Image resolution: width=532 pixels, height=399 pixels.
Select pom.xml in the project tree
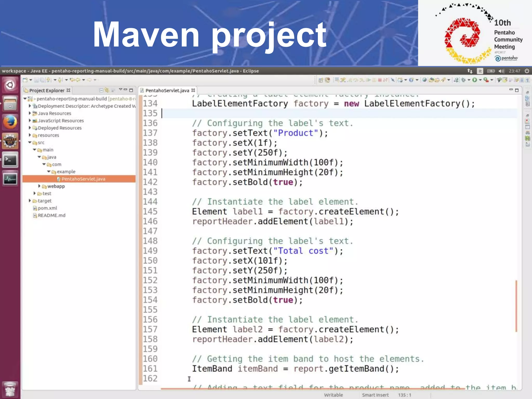click(47, 208)
